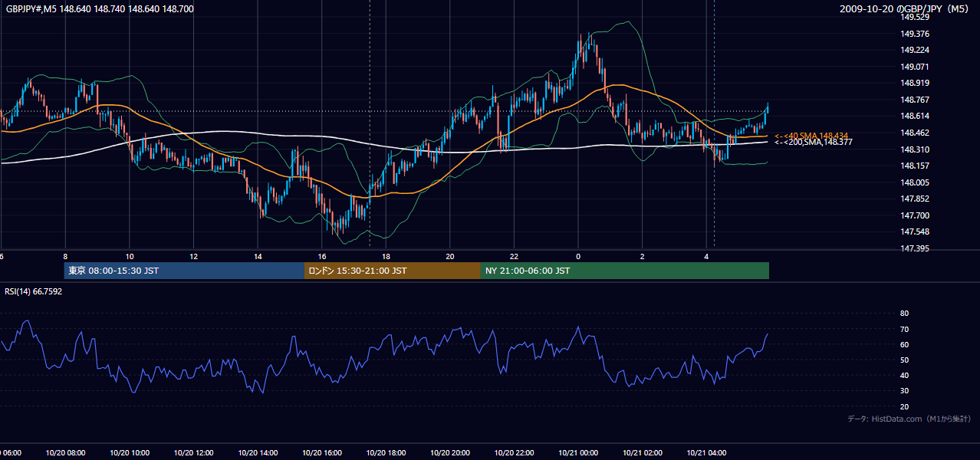The width and height of the screenshot is (980, 460).
Task: Click hour tick 8 under price chart
Action: click(65, 256)
